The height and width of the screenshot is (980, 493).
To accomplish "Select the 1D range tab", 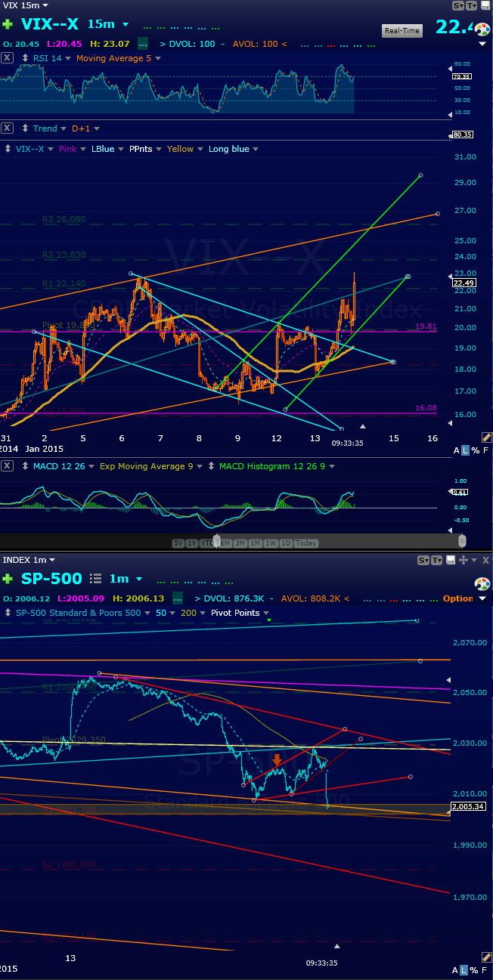I will click(287, 543).
